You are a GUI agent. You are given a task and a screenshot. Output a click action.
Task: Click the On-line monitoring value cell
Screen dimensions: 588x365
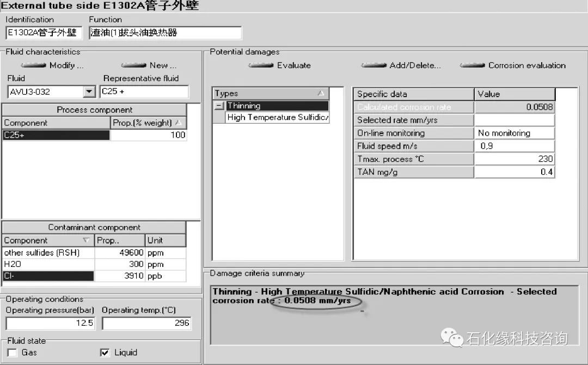pyautogui.click(x=514, y=133)
